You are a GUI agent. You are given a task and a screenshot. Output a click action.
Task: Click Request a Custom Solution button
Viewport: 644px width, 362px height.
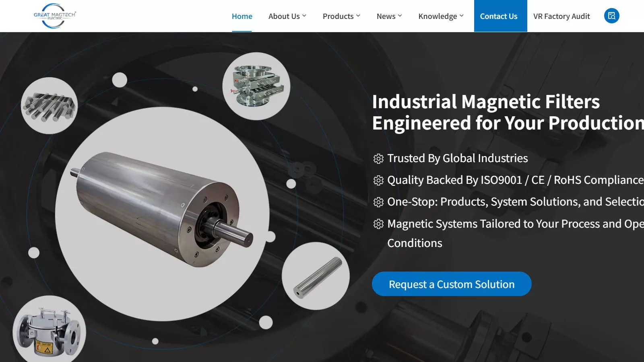tap(452, 284)
